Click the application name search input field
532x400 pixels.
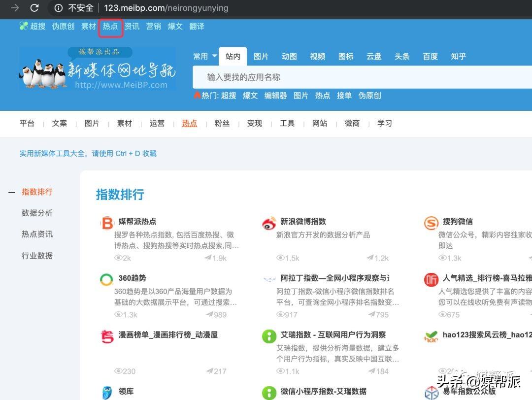[x=345, y=77]
